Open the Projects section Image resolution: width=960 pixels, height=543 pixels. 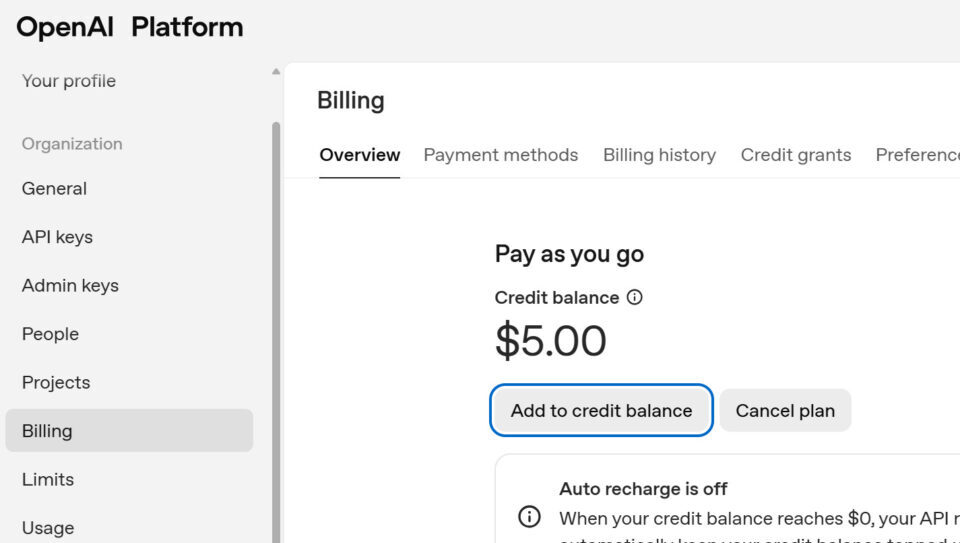[x=56, y=382]
